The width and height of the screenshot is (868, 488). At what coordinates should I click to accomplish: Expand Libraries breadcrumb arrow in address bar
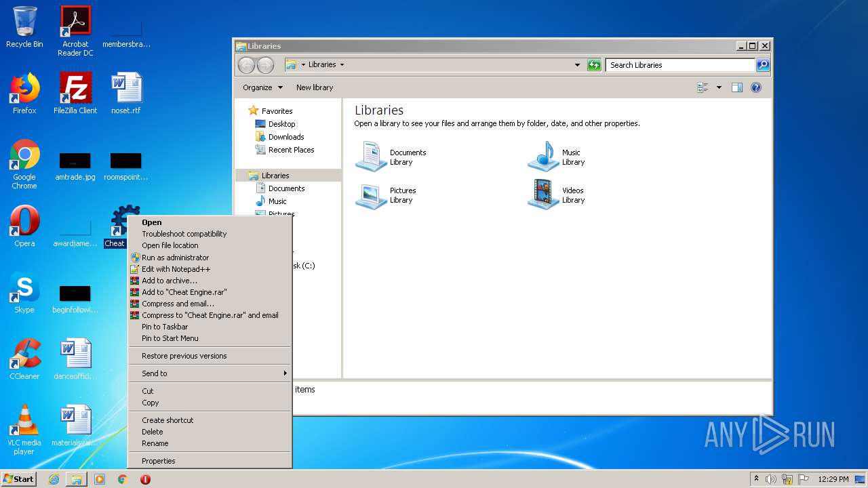coord(342,65)
